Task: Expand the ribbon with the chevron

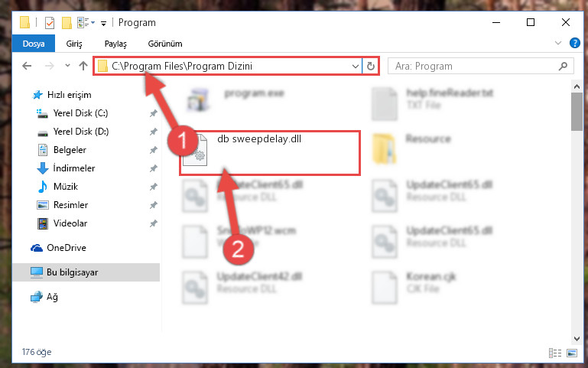Action: [x=557, y=43]
